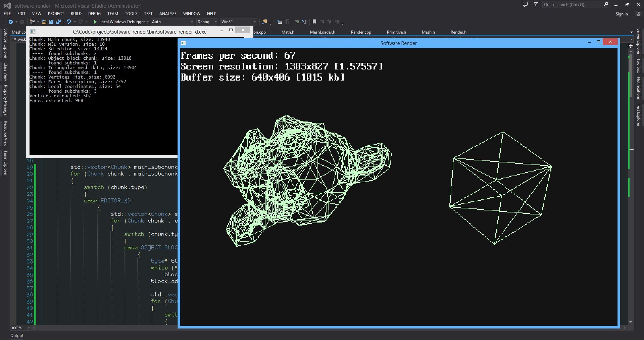Switch to the Mesh.h document tab
The image size is (644, 340).
(428, 32)
